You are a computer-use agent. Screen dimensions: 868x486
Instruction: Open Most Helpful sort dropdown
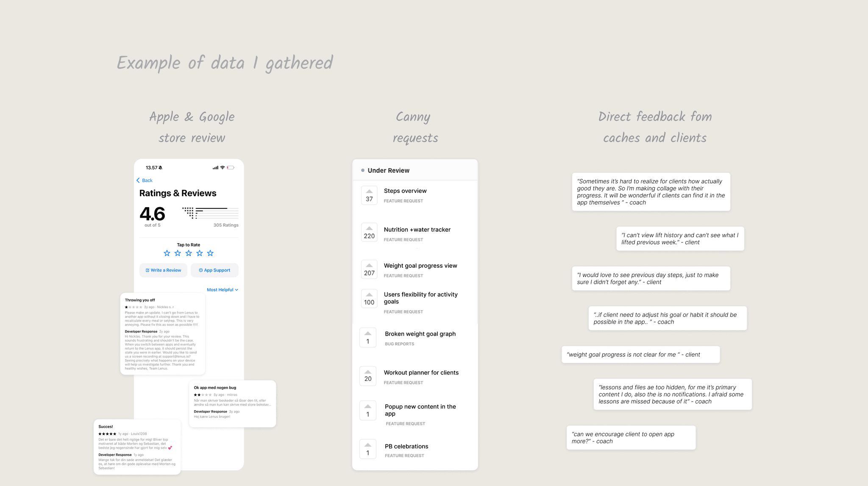click(223, 290)
